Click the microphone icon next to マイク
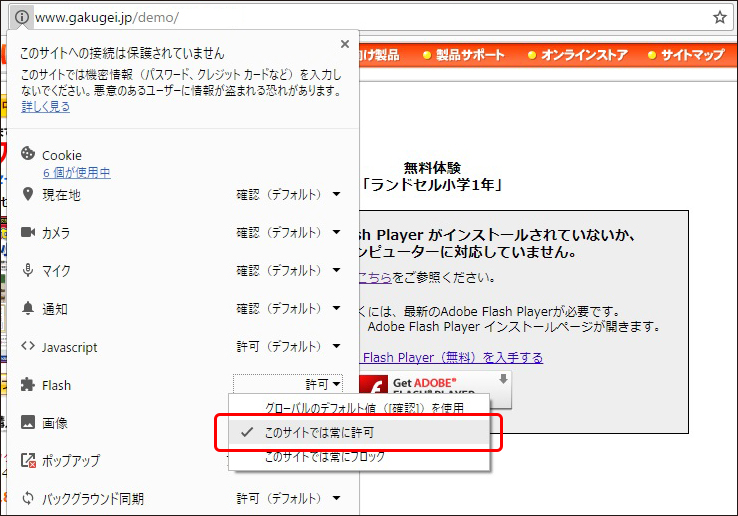 coord(28,270)
